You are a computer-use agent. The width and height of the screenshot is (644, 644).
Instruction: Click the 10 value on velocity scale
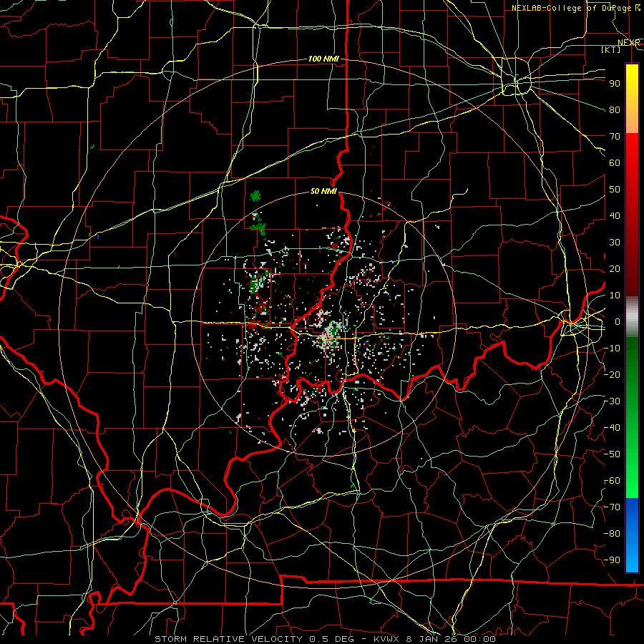pos(615,295)
